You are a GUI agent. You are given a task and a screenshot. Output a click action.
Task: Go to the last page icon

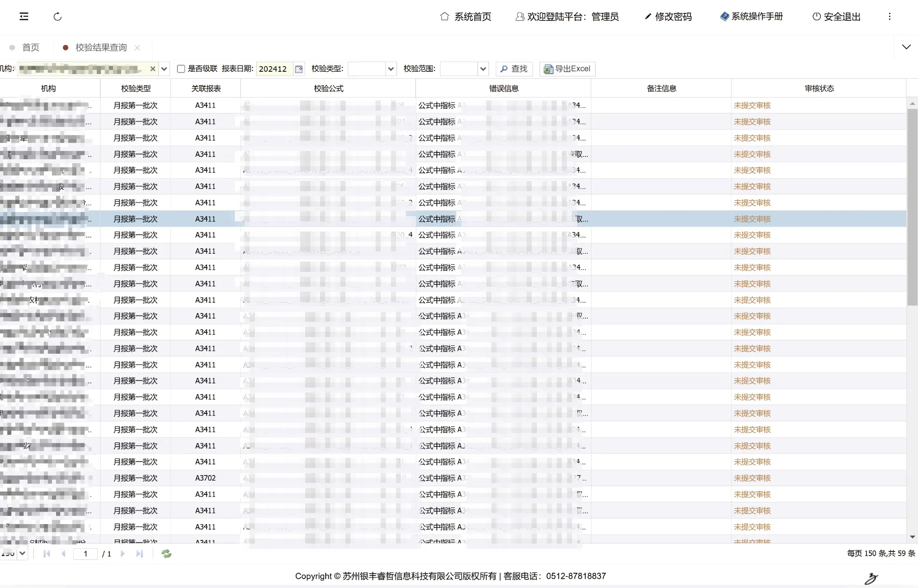point(139,554)
